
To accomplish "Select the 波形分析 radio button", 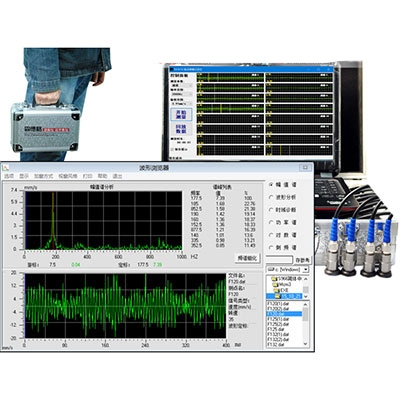I will [271, 197].
